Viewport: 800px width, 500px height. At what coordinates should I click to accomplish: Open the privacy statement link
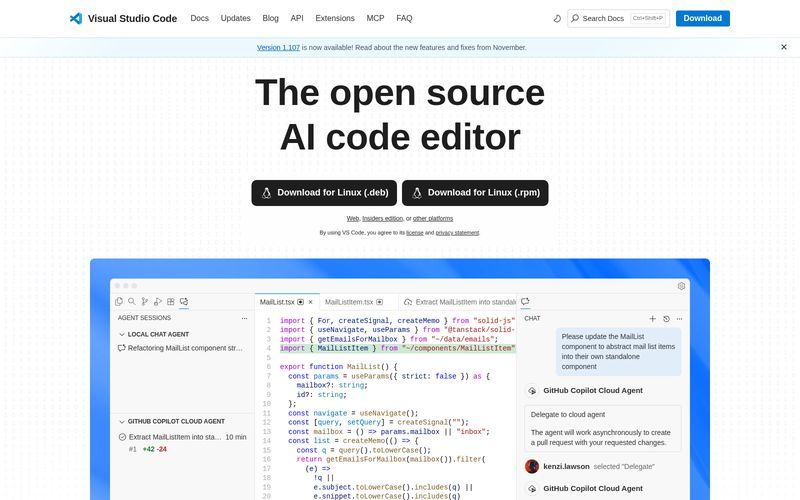pyautogui.click(x=457, y=233)
